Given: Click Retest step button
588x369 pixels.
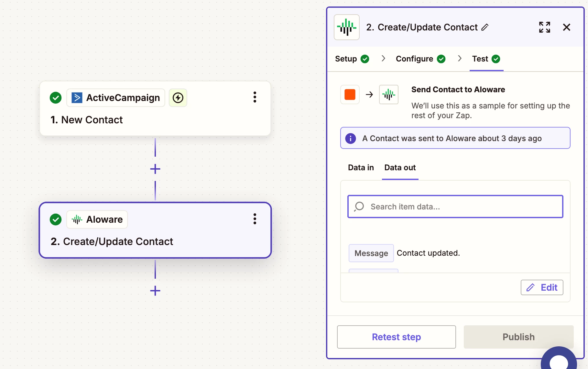Looking at the screenshot, I should tap(397, 337).
